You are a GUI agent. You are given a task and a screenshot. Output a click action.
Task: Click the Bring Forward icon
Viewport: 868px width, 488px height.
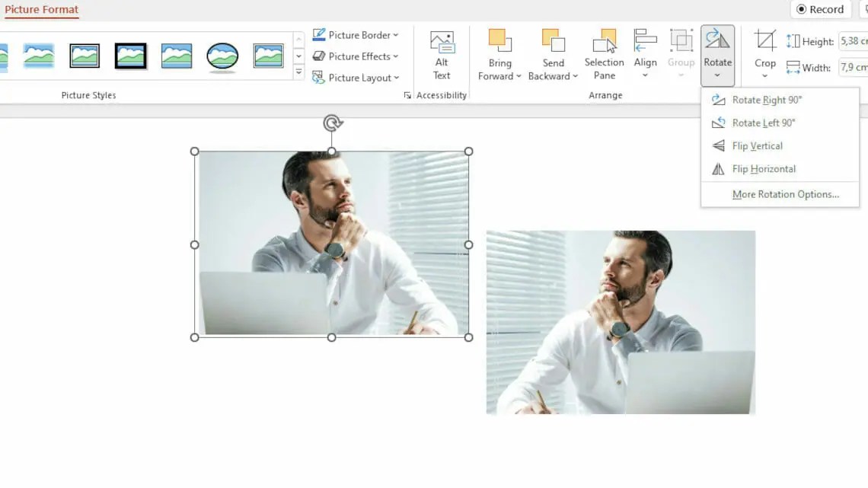499,42
